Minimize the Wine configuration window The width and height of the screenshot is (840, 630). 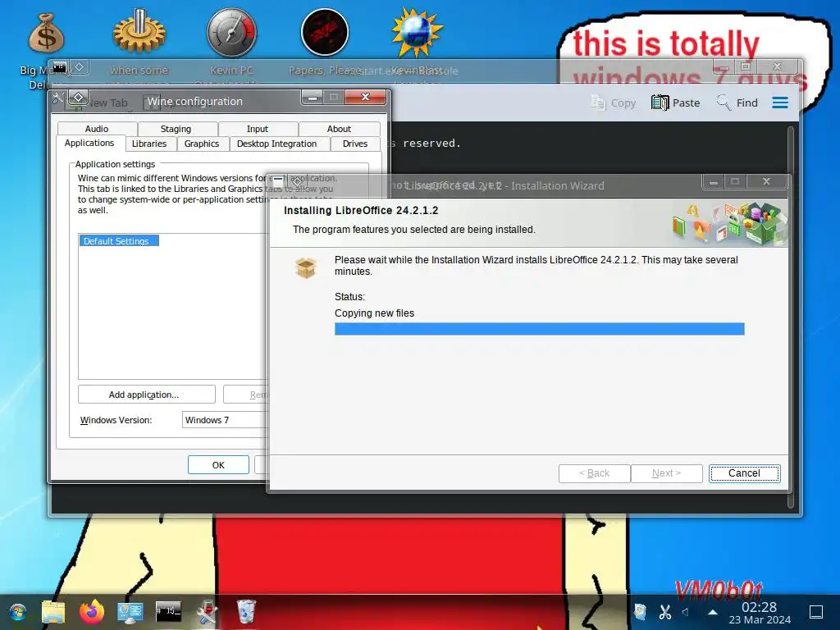pyautogui.click(x=313, y=97)
